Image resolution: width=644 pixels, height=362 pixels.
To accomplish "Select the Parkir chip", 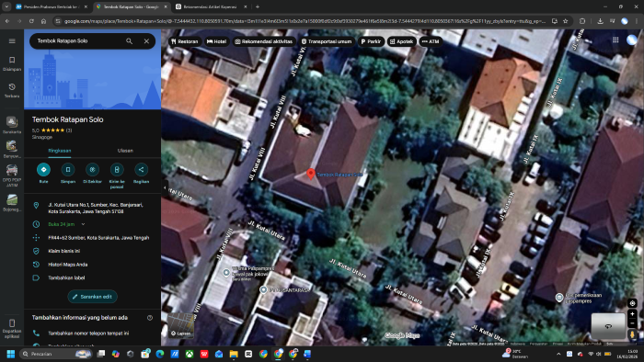I will (371, 41).
